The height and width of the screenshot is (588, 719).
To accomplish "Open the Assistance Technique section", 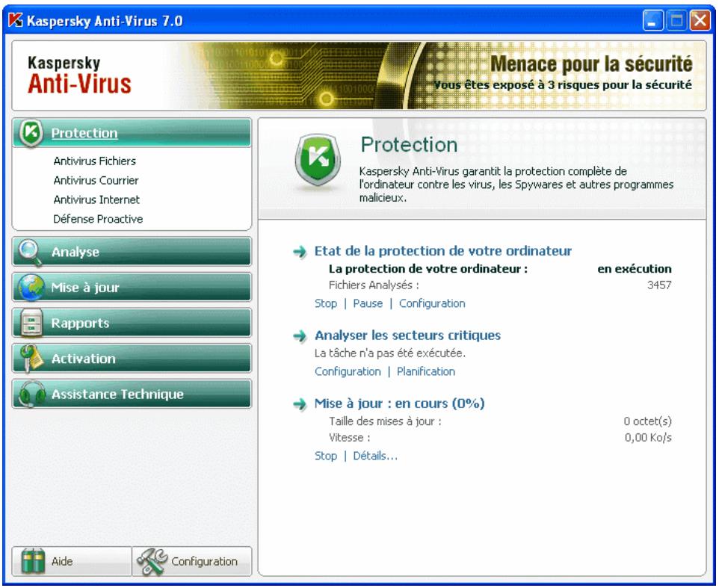I will [x=132, y=394].
